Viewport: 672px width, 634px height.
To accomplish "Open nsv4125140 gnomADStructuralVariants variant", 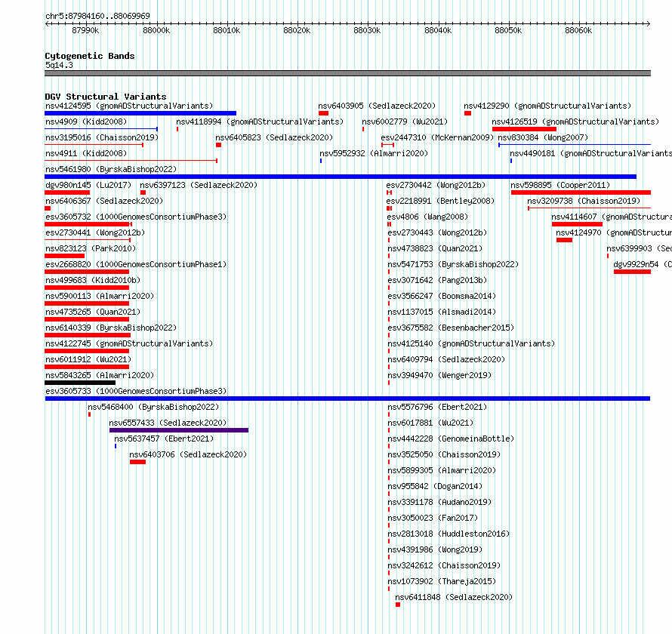I will pyautogui.click(x=471, y=343).
